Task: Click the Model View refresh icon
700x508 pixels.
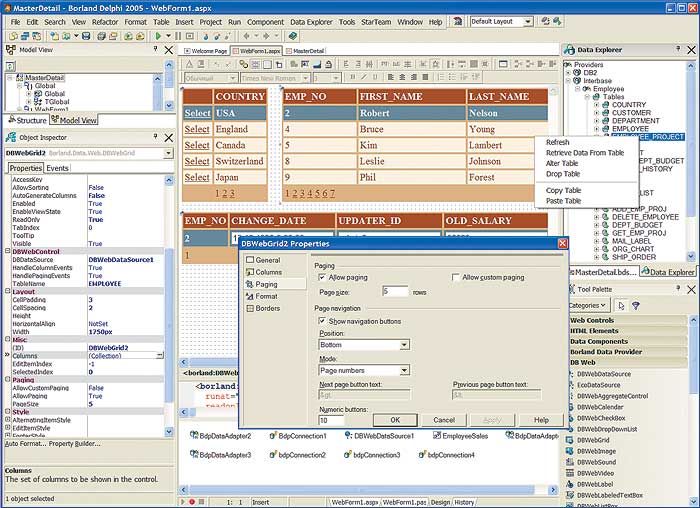Action: pyautogui.click(x=10, y=67)
